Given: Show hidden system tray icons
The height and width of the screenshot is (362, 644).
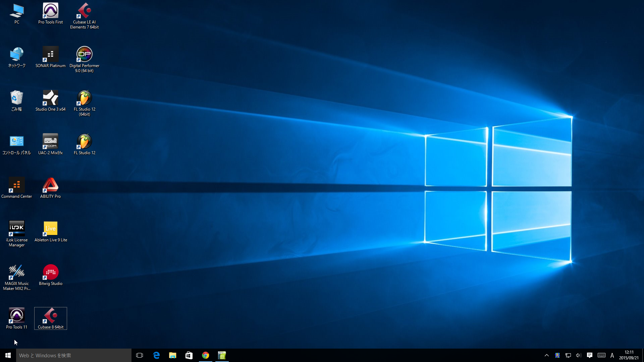Looking at the screenshot, I should [x=547, y=355].
